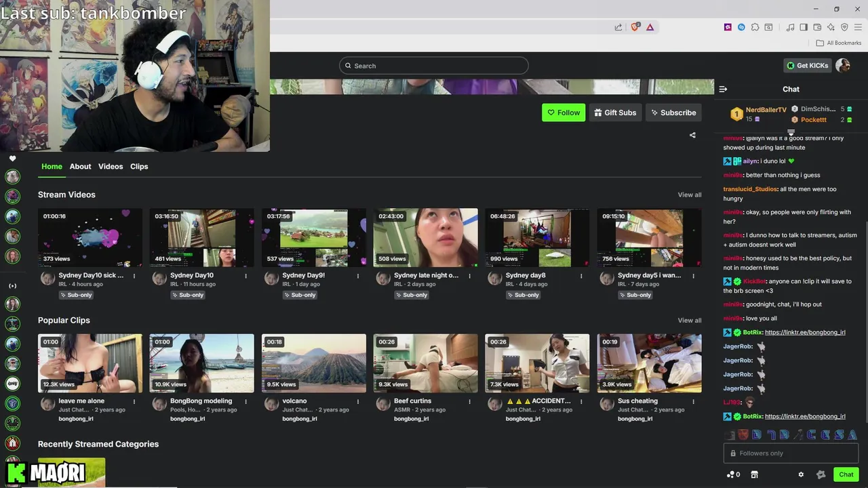Open the browser hamburger menu
868x488 pixels.
[x=858, y=27]
